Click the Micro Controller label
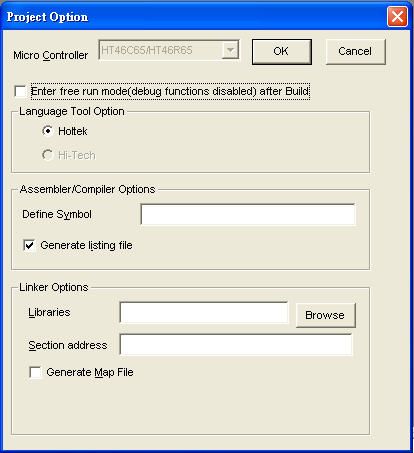 [51, 55]
